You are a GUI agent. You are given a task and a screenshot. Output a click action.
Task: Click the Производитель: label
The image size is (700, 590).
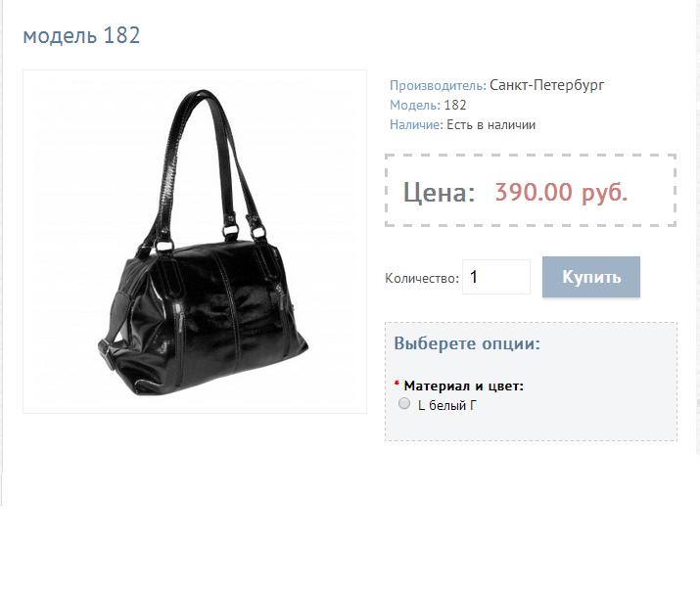click(x=438, y=85)
